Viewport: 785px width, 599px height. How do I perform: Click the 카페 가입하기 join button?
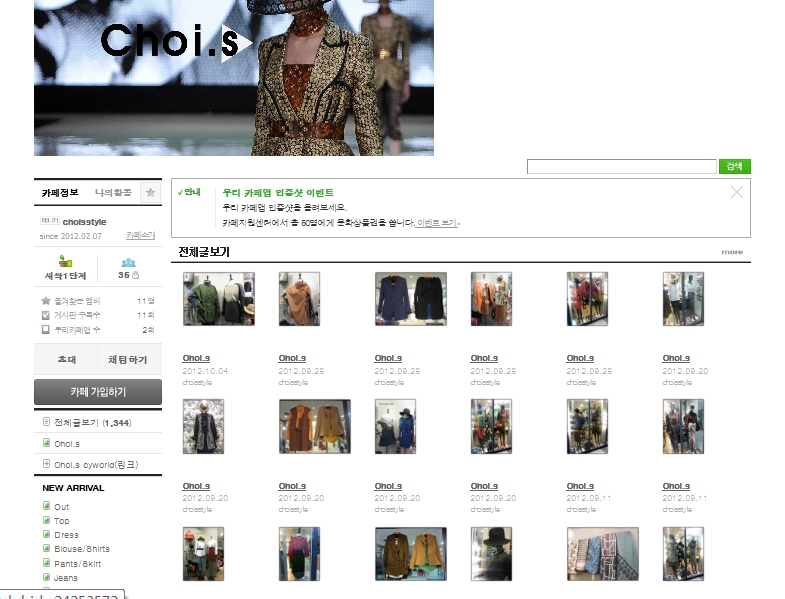coord(98,391)
